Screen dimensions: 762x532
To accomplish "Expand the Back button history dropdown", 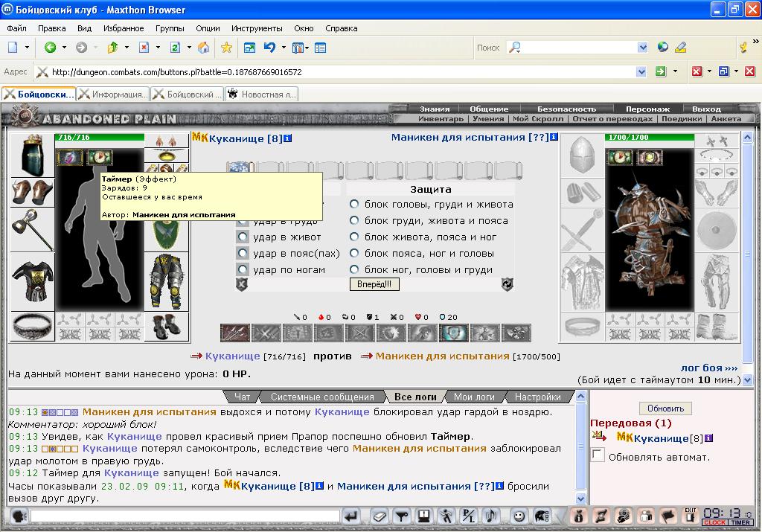I will [64, 47].
